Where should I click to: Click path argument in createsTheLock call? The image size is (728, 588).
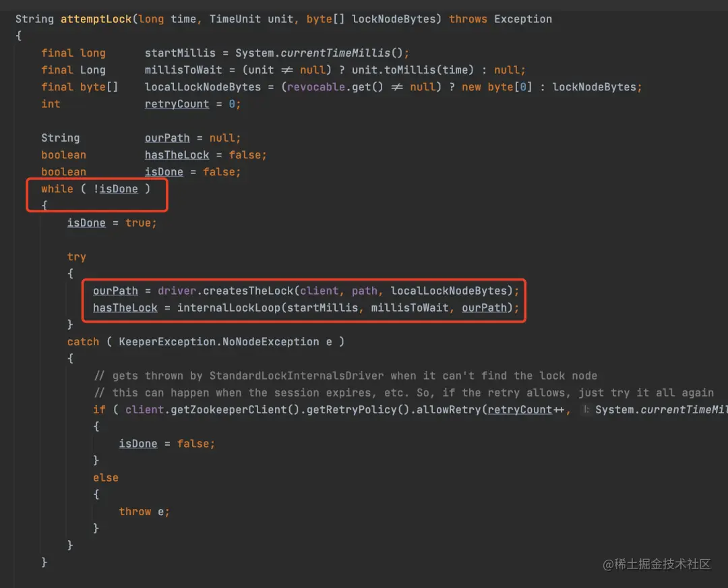(365, 291)
